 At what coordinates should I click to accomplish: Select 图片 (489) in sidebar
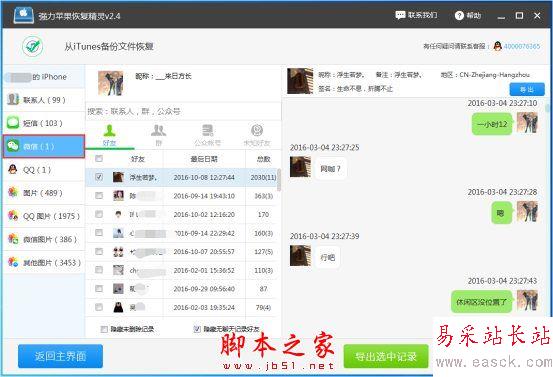[44, 193]
